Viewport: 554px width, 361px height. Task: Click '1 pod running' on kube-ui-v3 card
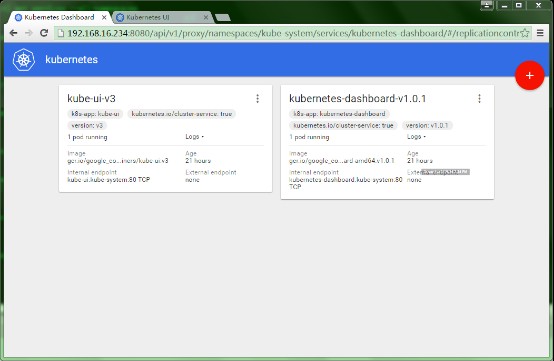click(87, 137)
